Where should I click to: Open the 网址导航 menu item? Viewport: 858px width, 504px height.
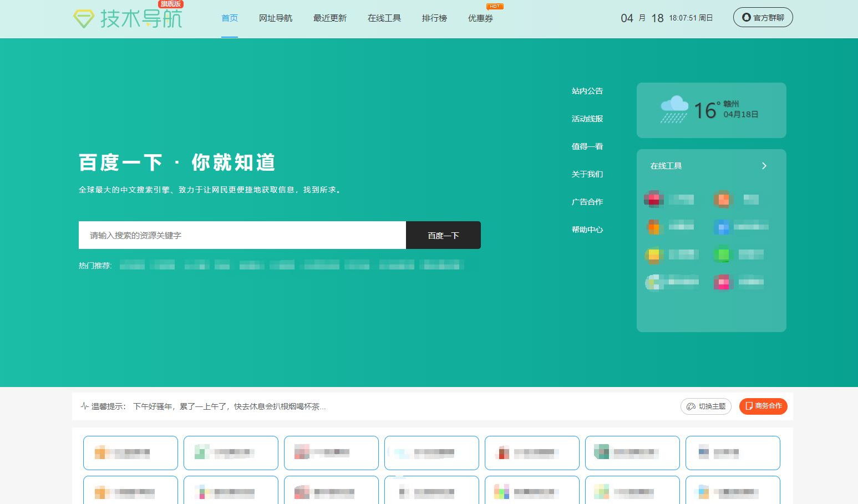[276, 18]
